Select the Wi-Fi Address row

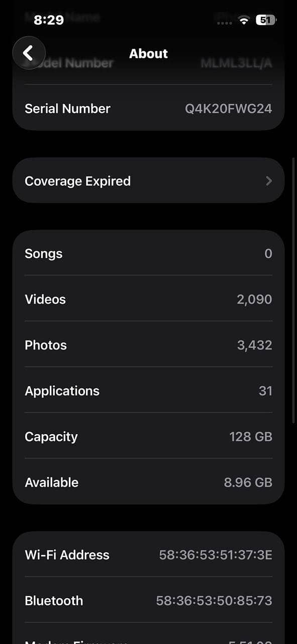click(x=148, y=554)
